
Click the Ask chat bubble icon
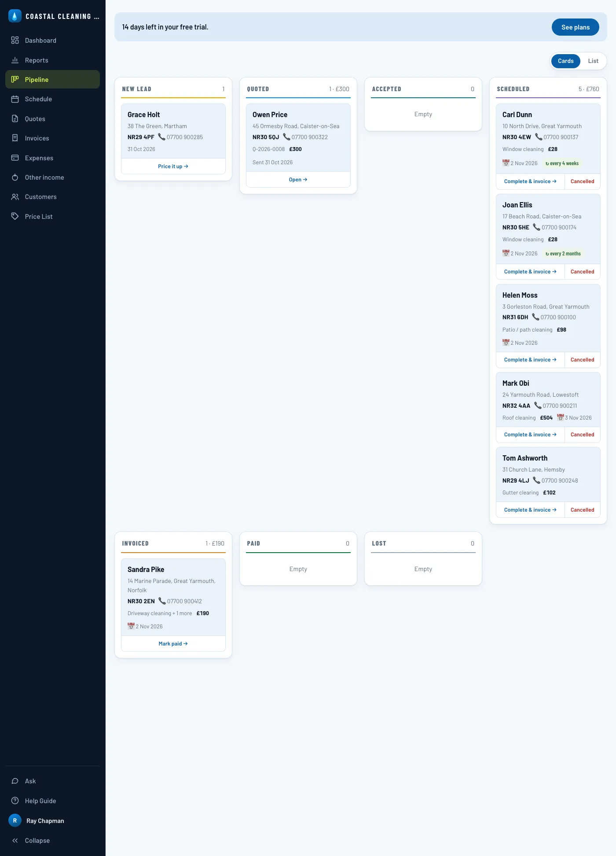(x=15, y=781)
